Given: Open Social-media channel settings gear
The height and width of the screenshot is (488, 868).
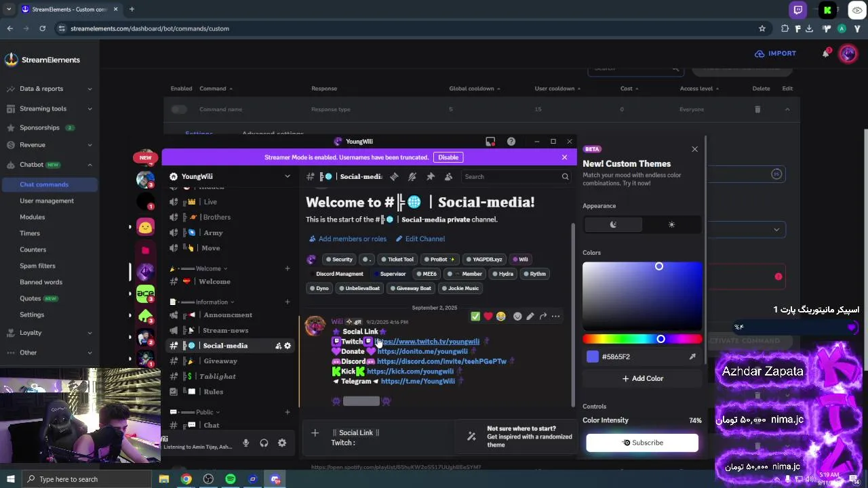Looking at the screenshot, I should pos(288,346).
